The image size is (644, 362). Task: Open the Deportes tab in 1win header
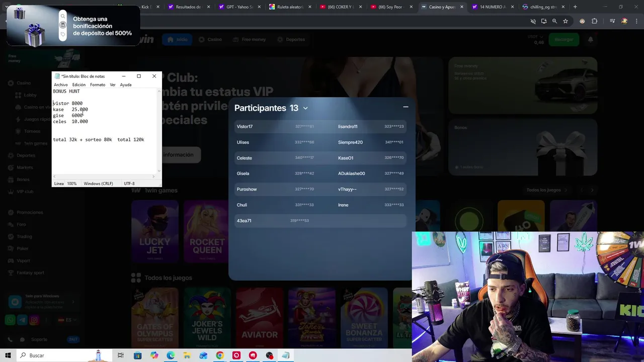(x=290, y=39)
